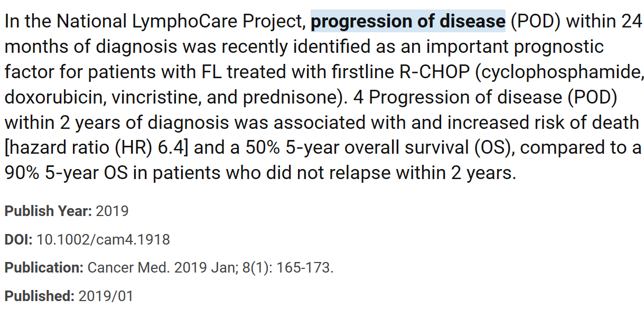The image size is (644, 309).
Task: Click the published date 2019/01
Action: click(106, 296)
